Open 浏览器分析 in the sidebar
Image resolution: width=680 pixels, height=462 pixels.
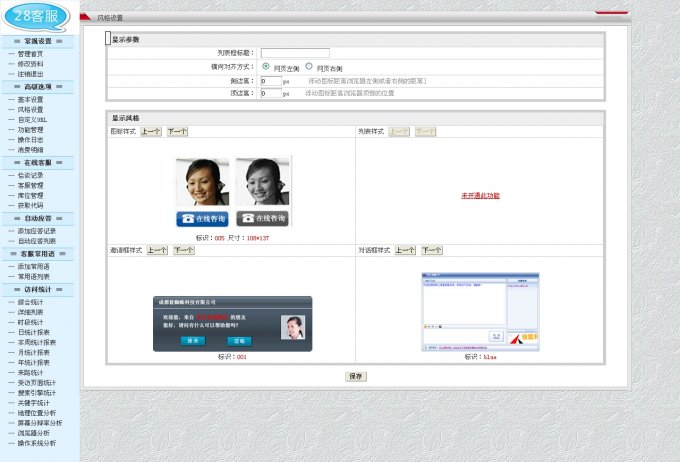point(33,433)
